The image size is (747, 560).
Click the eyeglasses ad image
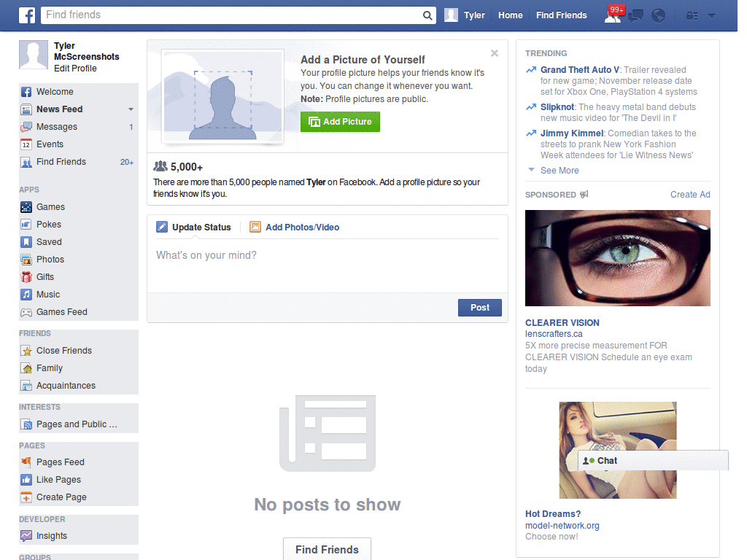point(617,258)
